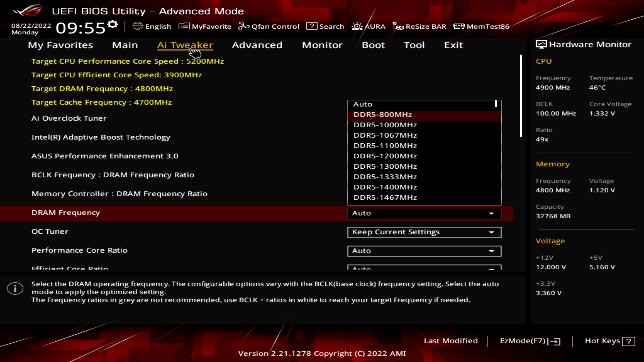Open the Ai Tweaker tab
Viewport: 644px width, 362px height.
(x=185, y=45)
